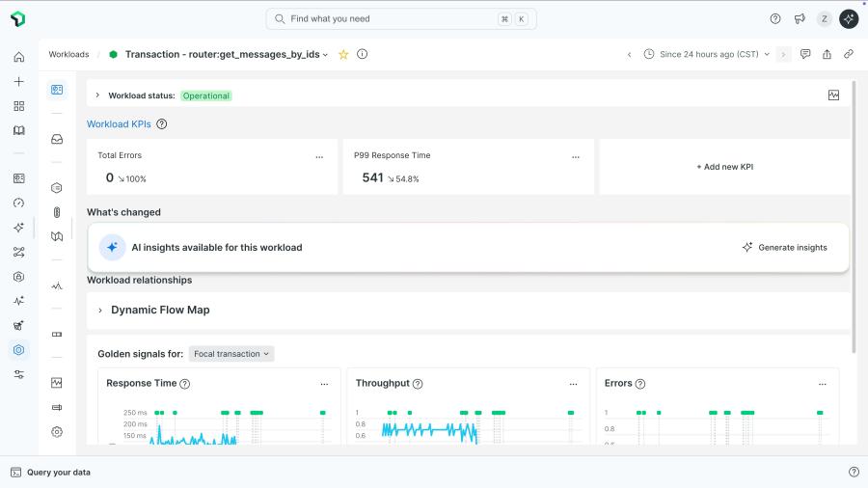Open the sparkle icon in left sidebar

coord(19,228)
